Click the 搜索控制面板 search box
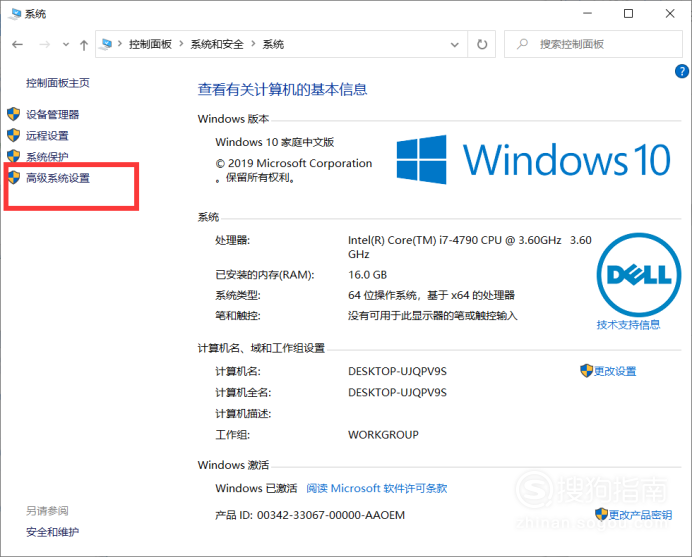692x557 pixels. point(593,44)
